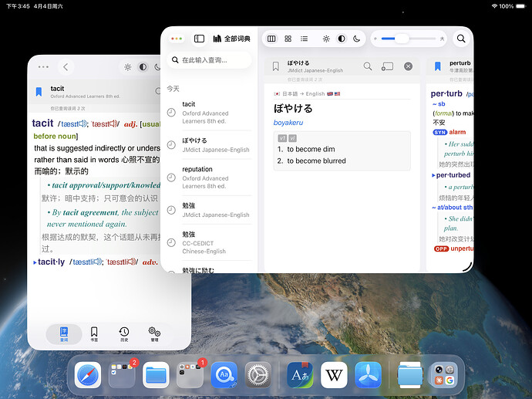Open 全部词典 dictionary selector

point(231,39)
